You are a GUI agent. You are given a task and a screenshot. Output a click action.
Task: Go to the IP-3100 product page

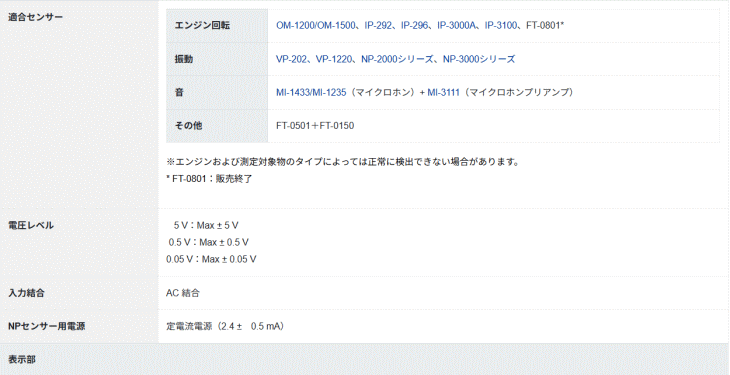(501, 26)
